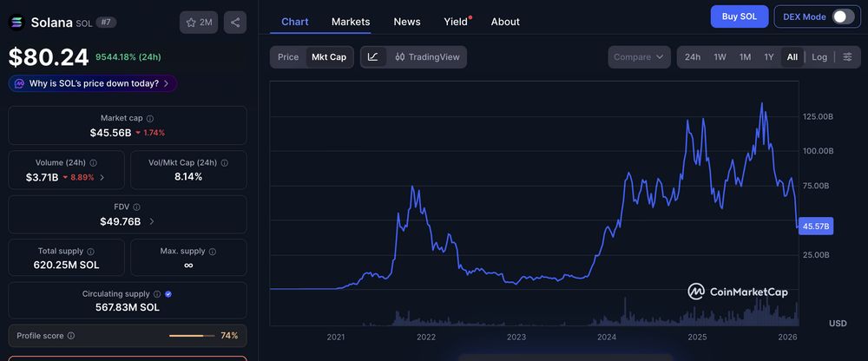Click the share icon next to Solana
The image size is (868, 361).
235,23
